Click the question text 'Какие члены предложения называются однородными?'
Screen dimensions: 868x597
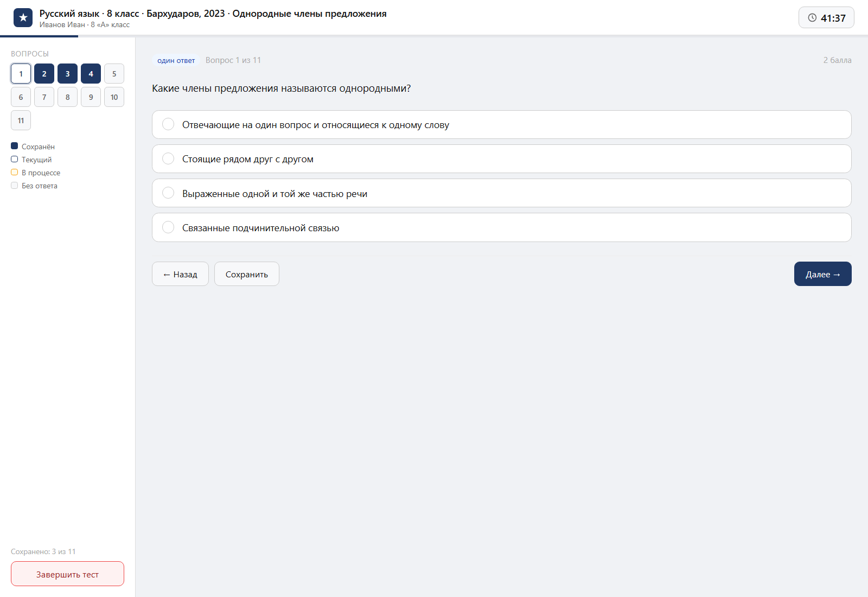tap(281, 88)
